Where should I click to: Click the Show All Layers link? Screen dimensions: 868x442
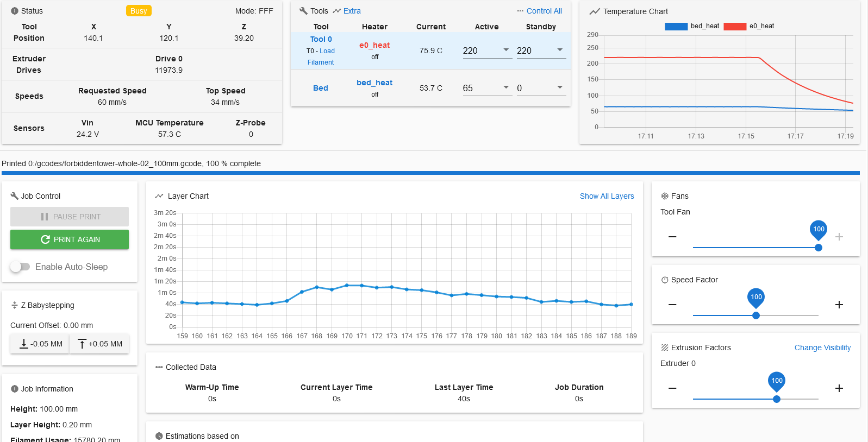607,196
